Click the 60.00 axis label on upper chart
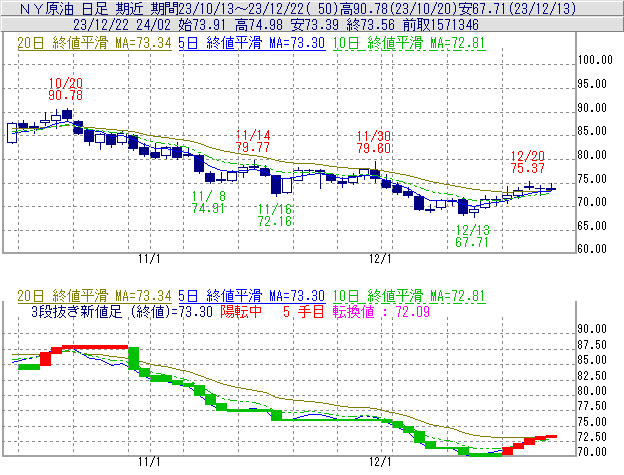Screen dimensions: 624x475 pyautogui.click(x=592, y=249)
